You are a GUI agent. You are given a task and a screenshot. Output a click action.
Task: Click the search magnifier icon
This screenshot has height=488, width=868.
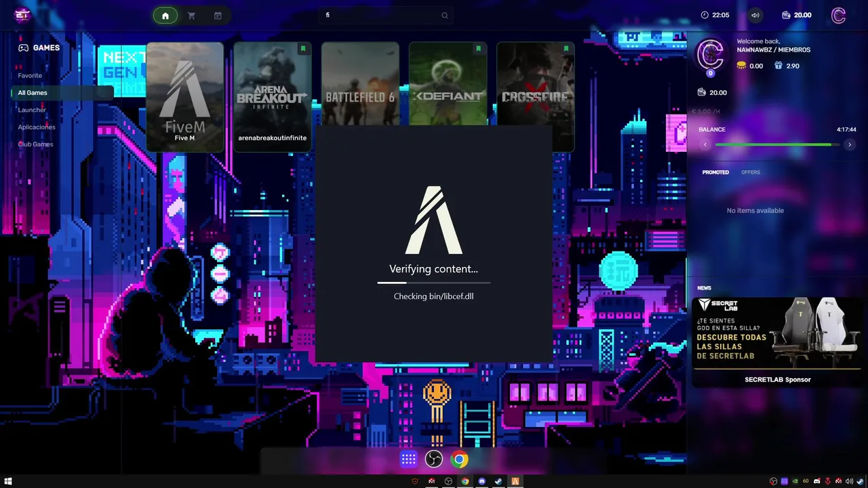(445, 15)
